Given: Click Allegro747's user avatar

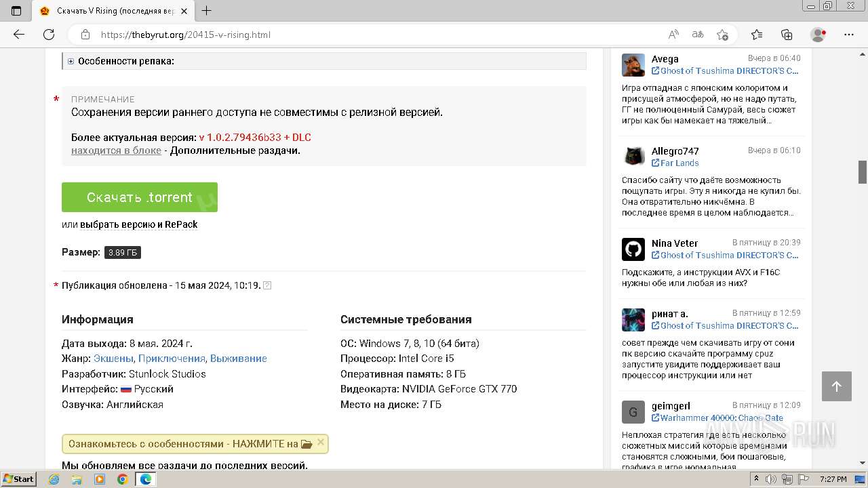Looking at the screenshot, I should tap(633, 157).
